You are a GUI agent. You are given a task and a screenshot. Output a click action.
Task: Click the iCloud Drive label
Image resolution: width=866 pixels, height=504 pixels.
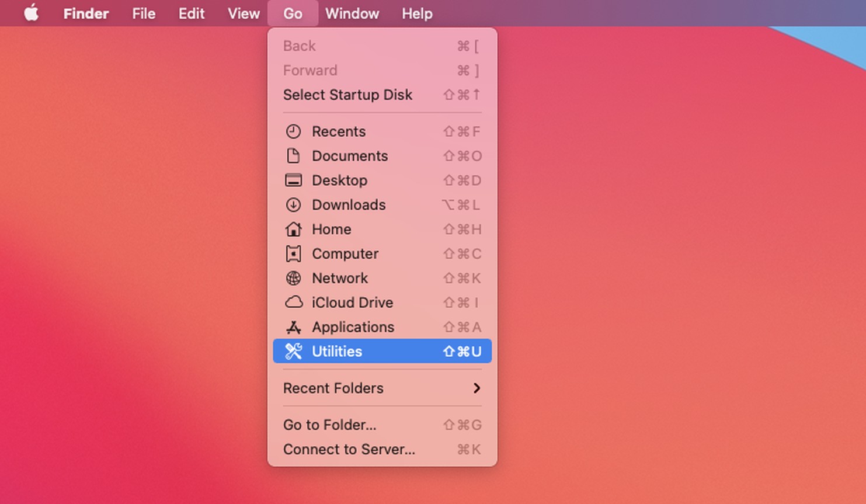point(352,303)
